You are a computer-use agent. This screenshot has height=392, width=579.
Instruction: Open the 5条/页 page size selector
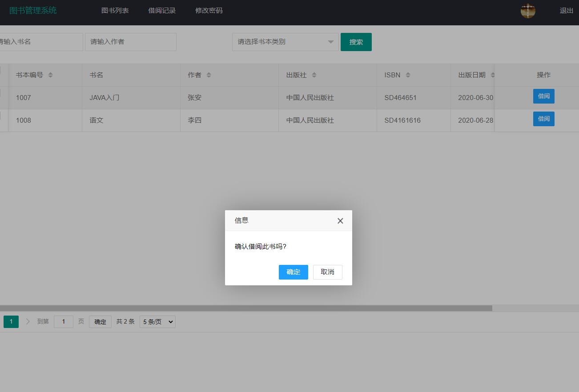(x=157, y=321)
